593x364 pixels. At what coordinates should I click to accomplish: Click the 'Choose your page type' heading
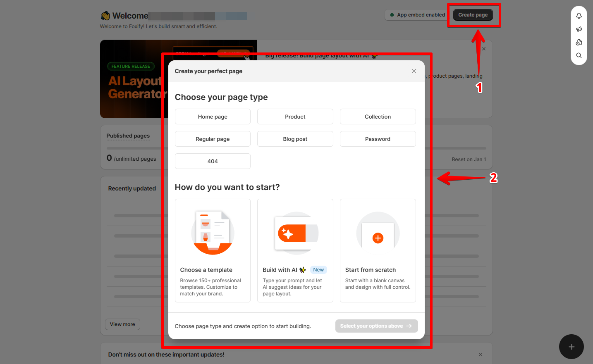click(221, 97)
